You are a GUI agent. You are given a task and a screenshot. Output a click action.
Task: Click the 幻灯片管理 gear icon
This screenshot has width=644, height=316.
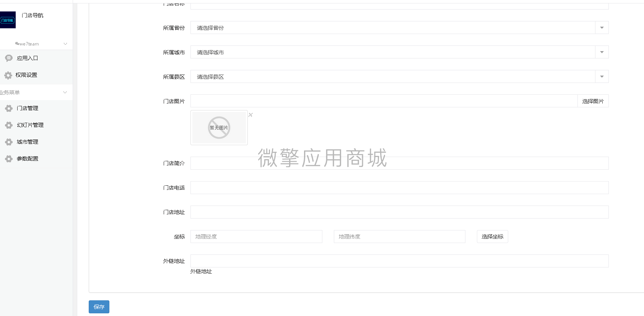tap(9, 125)
